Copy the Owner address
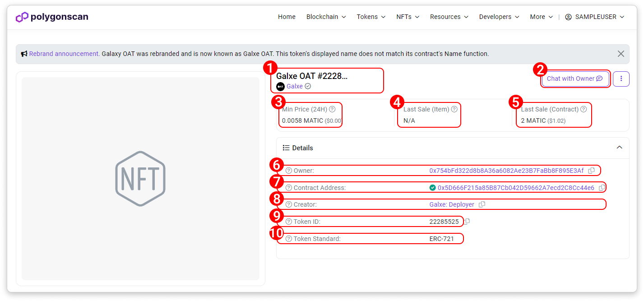 [591, 171]
